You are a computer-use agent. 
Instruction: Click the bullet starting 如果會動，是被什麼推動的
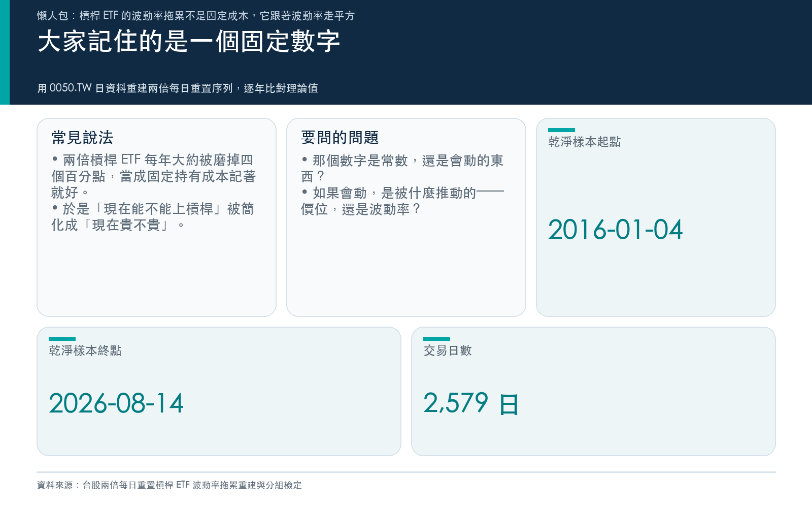pyautogui.click(x=402, y=201)
